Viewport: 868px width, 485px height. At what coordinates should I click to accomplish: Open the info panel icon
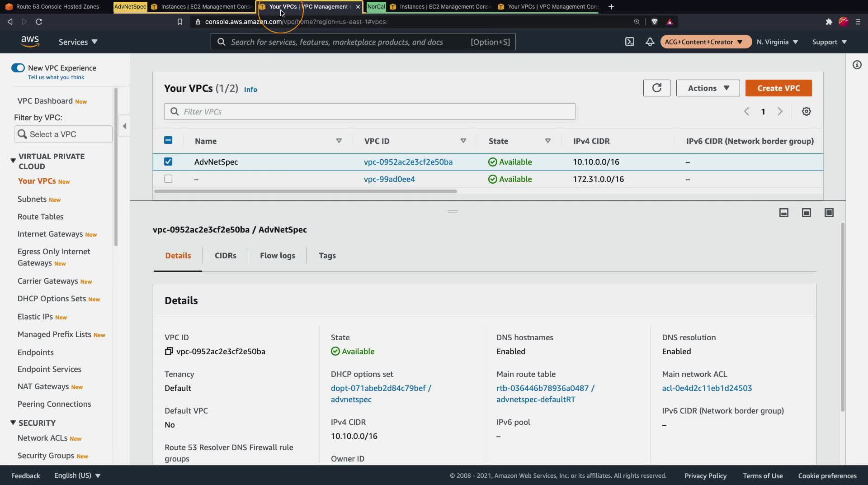point(857,65)
